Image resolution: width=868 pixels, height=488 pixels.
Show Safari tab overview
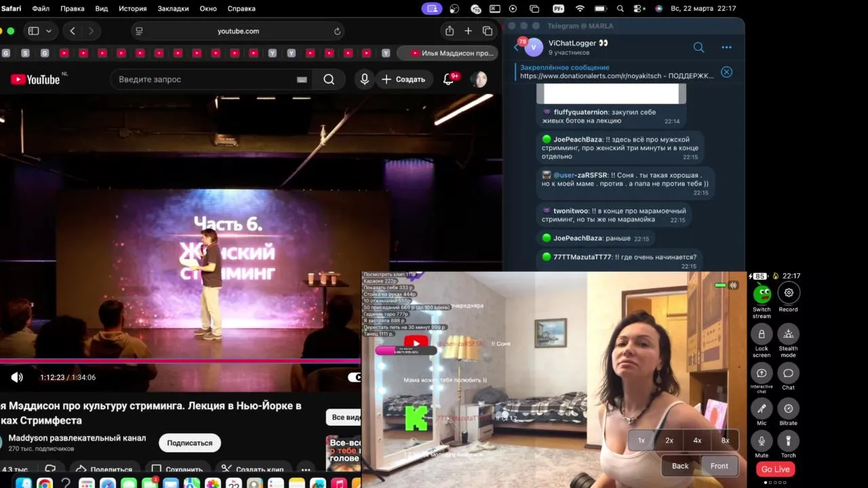pyautogui.click(x=487, y=31)
